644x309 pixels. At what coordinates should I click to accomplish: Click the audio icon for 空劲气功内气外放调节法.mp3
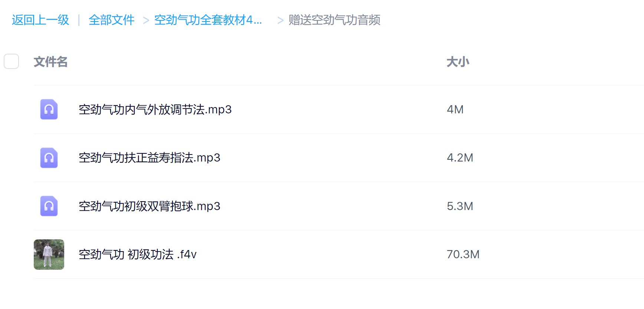point(49,109)
